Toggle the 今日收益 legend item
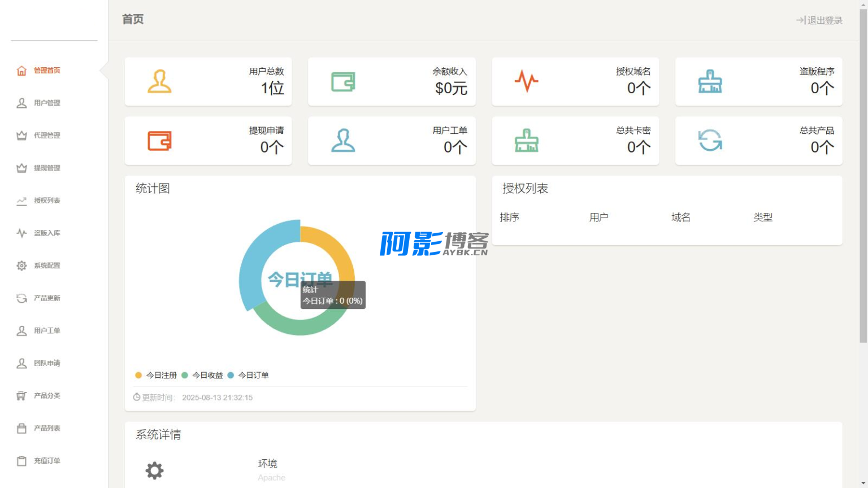868x488 pixels. pos(202,375)
